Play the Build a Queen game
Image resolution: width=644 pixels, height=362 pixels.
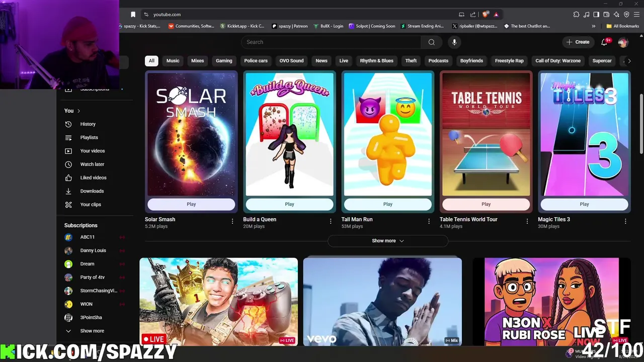[289, 204]
